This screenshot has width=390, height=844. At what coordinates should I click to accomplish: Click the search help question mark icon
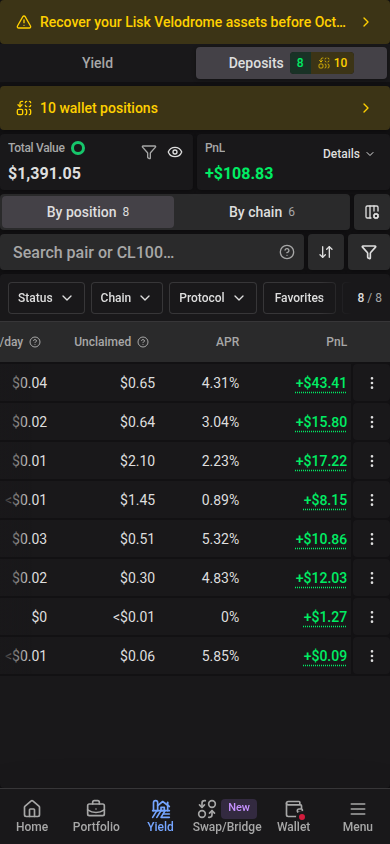tap(287, 252)
